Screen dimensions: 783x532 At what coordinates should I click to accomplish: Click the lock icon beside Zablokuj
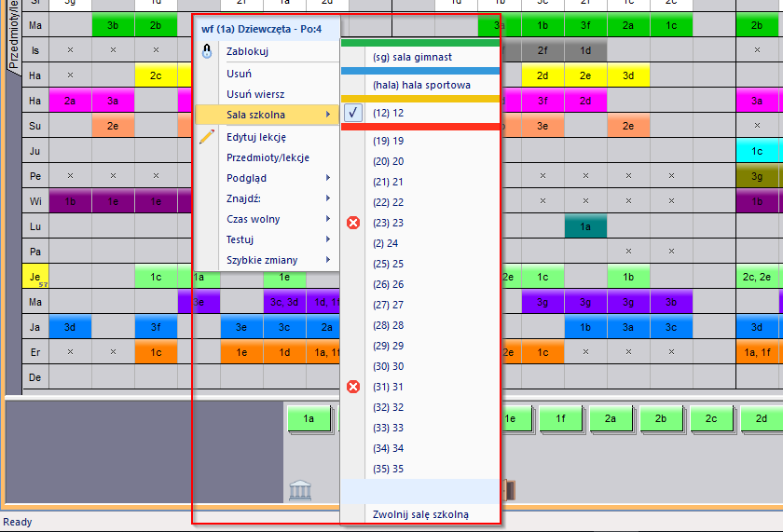(208, 52)
